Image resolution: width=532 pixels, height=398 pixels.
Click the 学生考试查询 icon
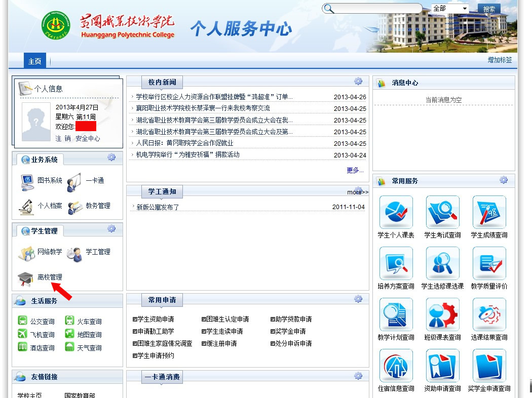[442, 213]
